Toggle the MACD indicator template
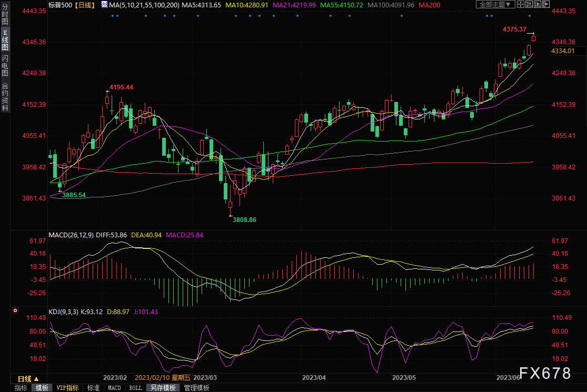The width and height of the screenshot is (587, 392). 114,388
